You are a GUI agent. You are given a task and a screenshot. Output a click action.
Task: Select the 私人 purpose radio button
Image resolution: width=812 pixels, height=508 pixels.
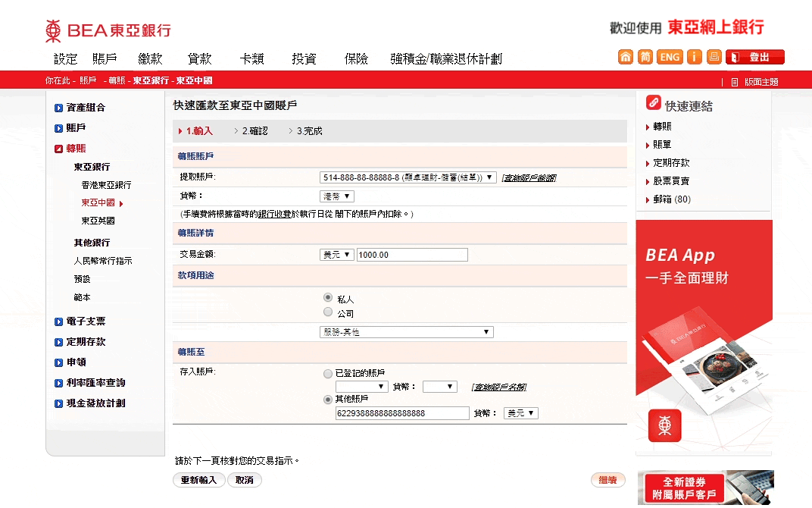pos(328,297)
